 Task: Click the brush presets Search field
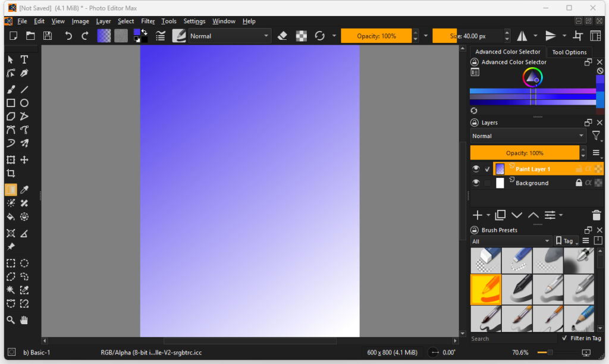click(x=514, y=338)
